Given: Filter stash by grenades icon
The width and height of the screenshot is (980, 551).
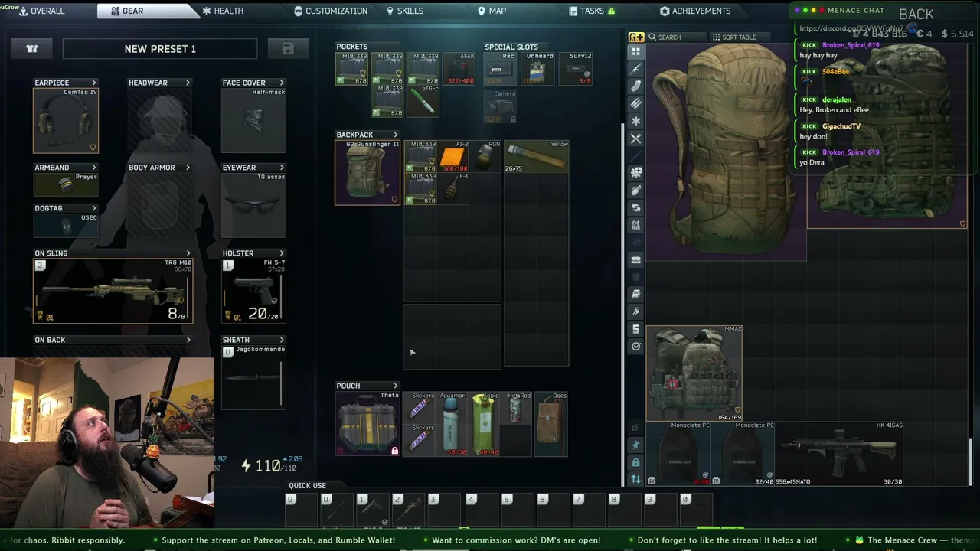Looking at the screenshot, I should click(635, 191).
